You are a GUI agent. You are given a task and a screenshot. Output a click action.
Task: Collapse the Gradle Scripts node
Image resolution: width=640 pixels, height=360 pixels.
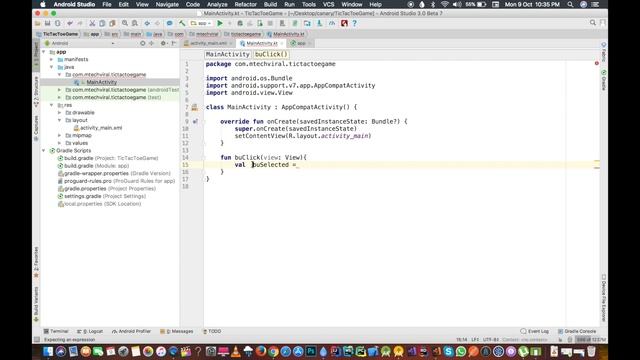(x=44, y=151)
